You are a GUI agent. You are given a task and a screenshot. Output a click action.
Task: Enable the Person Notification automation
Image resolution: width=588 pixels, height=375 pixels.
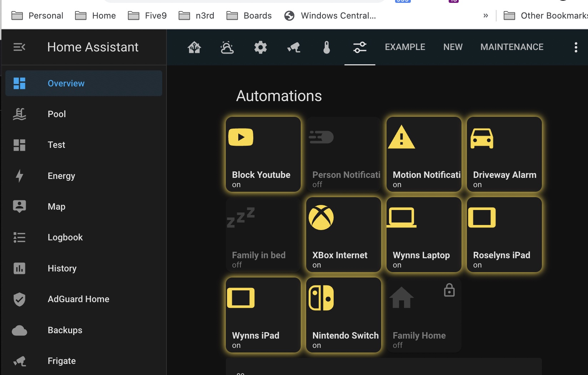click(344, 154)
